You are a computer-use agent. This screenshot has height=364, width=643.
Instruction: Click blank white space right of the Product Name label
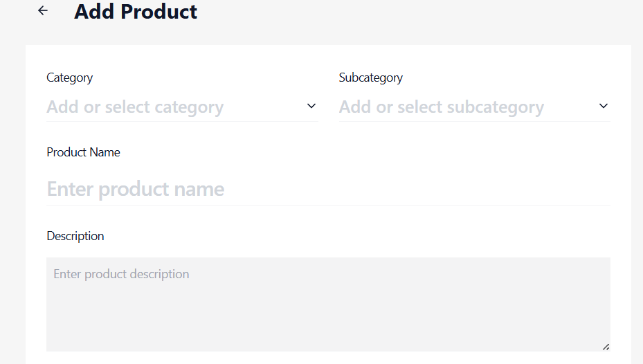[x=365, y=152]
